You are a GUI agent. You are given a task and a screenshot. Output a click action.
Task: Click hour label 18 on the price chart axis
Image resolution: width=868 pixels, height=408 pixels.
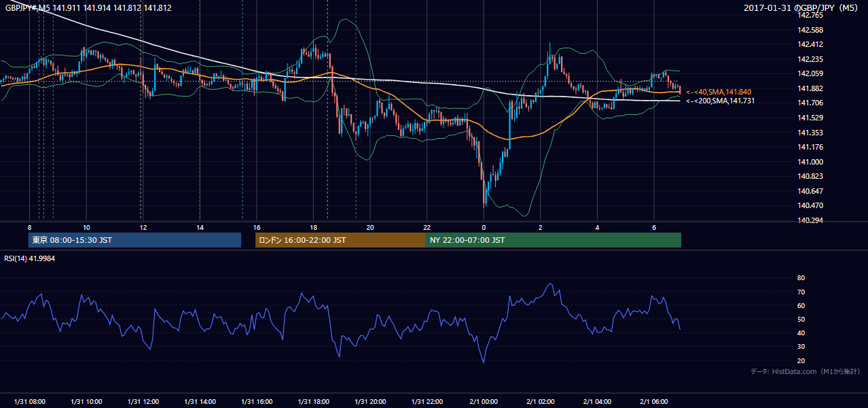(x=313, y=227)
